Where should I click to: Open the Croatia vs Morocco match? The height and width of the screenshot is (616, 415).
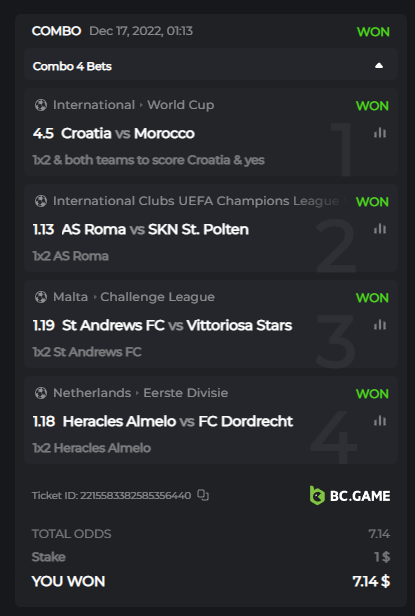128,134
